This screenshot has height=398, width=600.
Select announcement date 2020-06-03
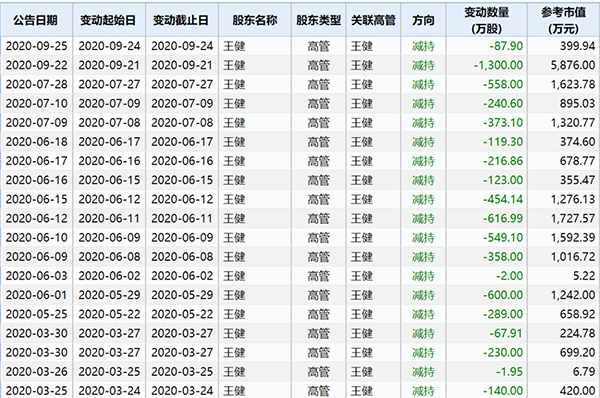pos(36,276)
